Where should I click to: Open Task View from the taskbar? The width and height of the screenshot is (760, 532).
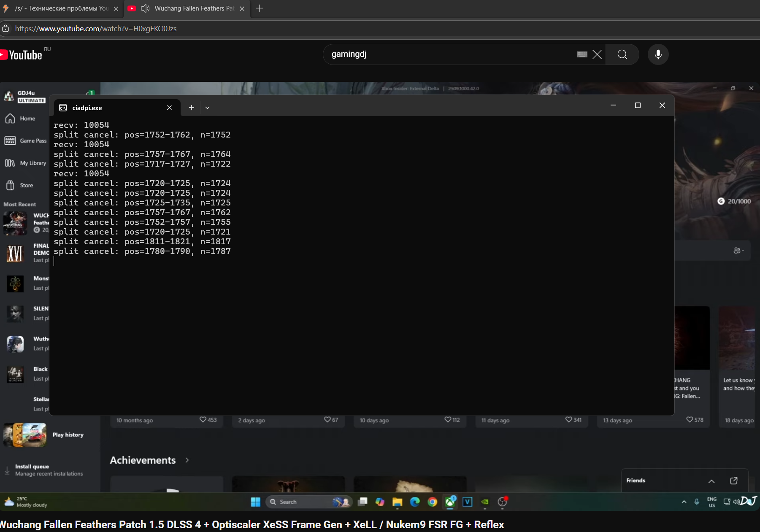point(362,502)
